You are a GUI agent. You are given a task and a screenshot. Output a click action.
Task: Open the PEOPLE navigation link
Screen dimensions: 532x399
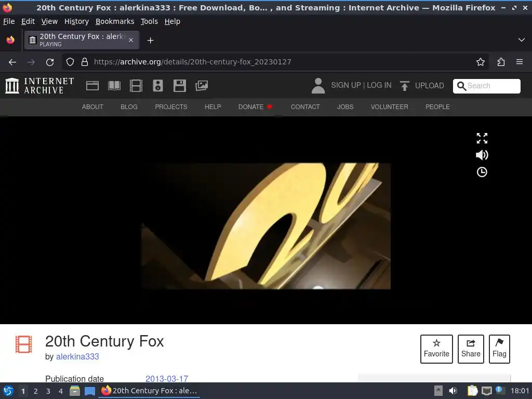pos(437,107)
